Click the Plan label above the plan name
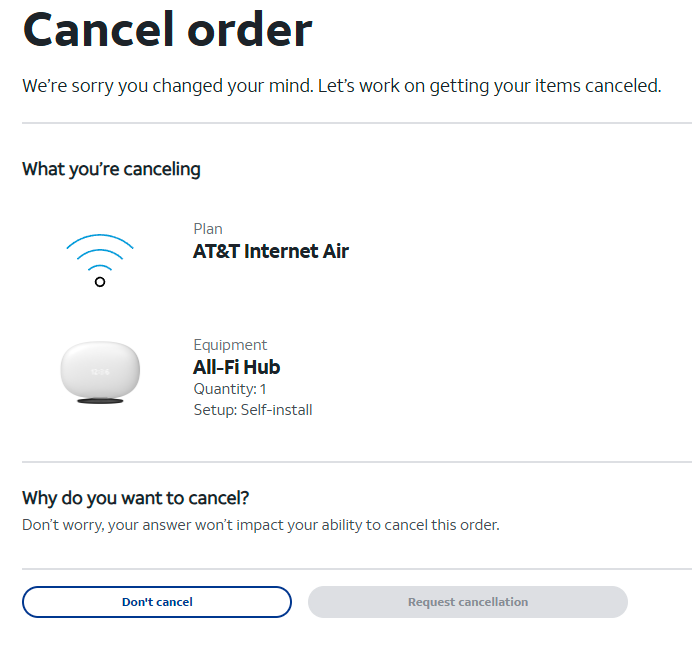Image resolution: width=692 pixels, height=651 pixels. [x=208, y=229]
